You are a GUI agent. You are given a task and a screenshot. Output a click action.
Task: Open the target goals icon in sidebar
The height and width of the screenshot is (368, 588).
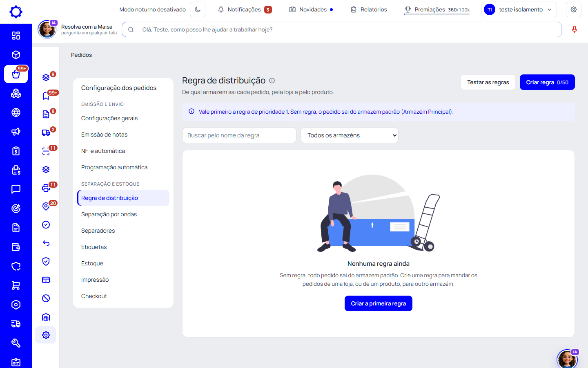point(16,209)
